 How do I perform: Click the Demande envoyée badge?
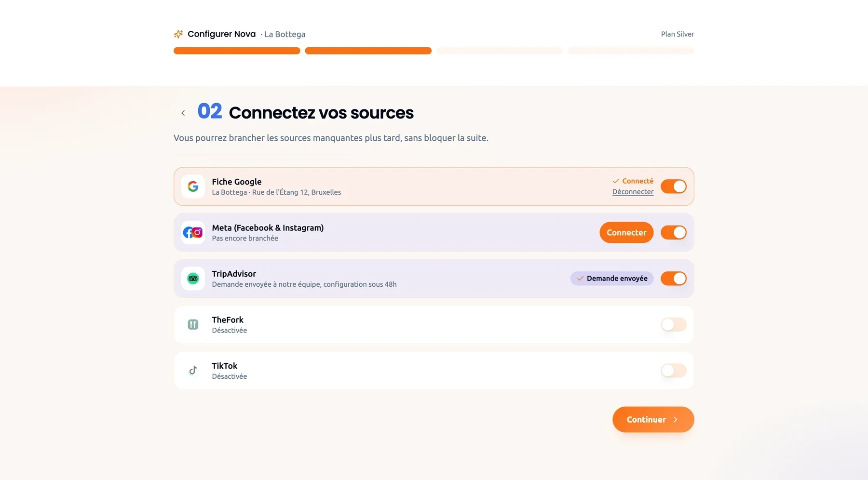point(612,279)
